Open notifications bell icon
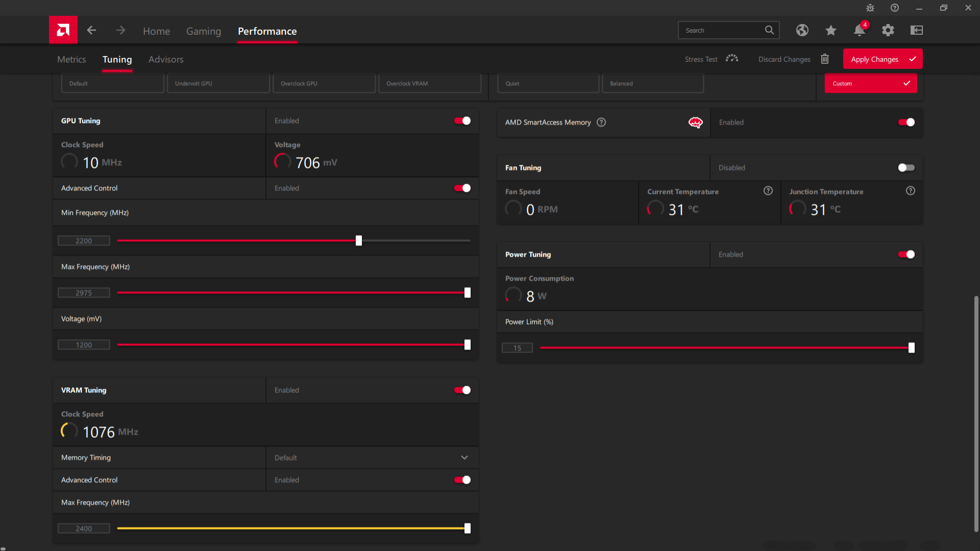This screenshot has height=551, width=980. pyautogui.click(x=860, y=30)
